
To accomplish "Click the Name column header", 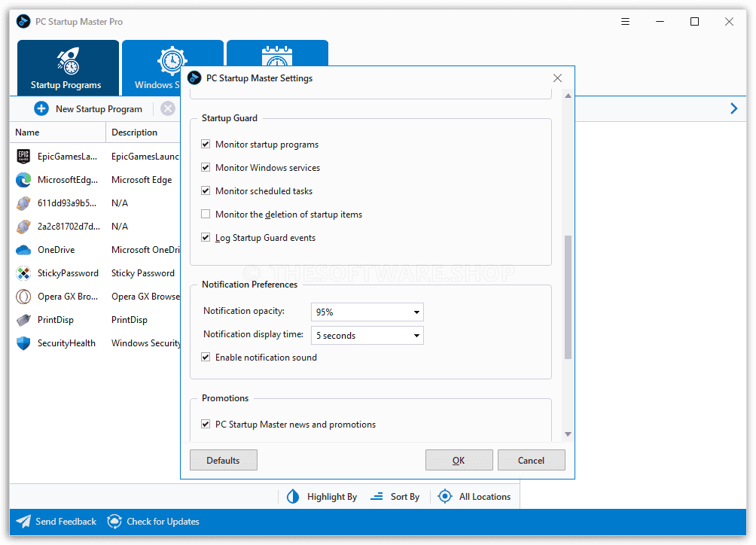I will [x=57, y=132].
